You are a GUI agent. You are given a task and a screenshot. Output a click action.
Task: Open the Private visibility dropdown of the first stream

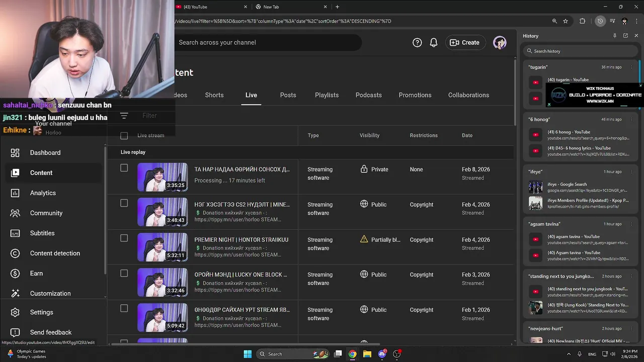pyautogui.click(x=374, y=169)
